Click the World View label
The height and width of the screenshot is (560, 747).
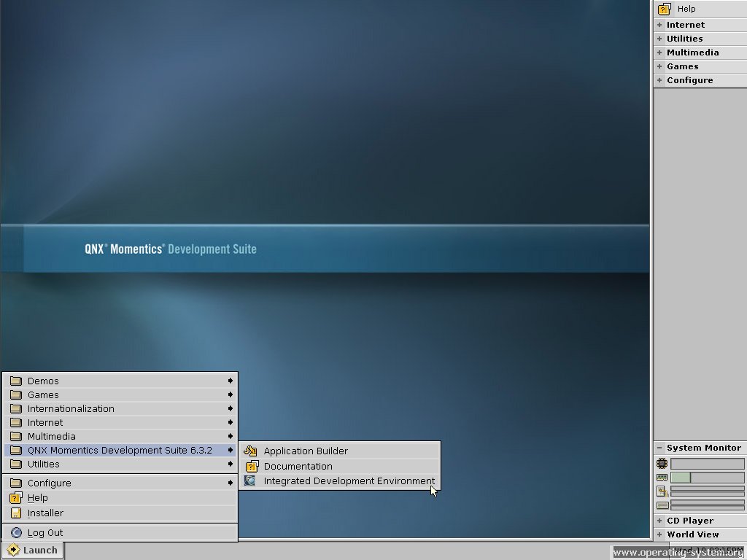[x=693, y=534]
